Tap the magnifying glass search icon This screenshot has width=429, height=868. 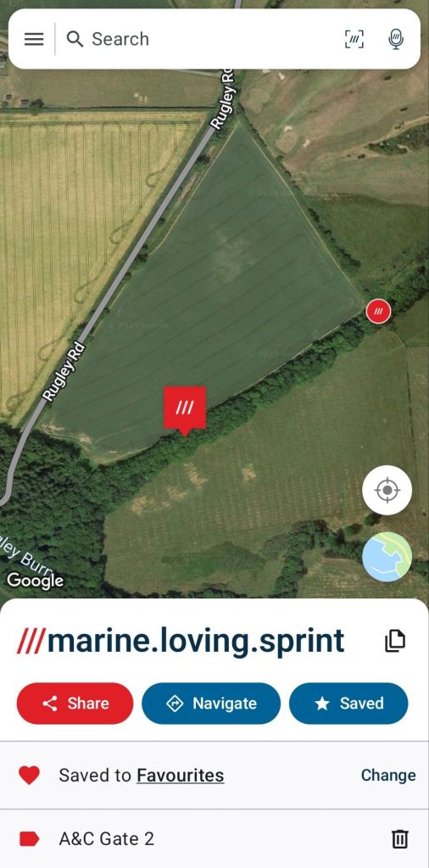pos(75,39)
